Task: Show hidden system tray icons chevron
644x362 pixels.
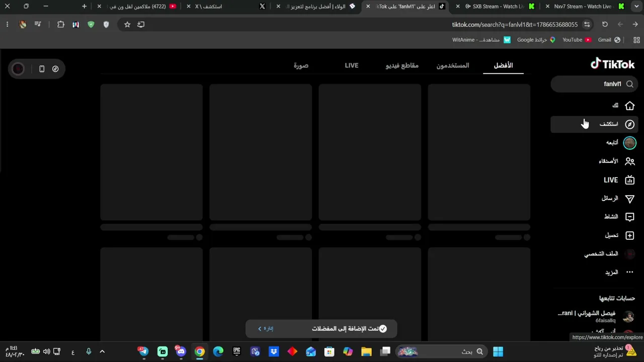Action: coord(102,351)
